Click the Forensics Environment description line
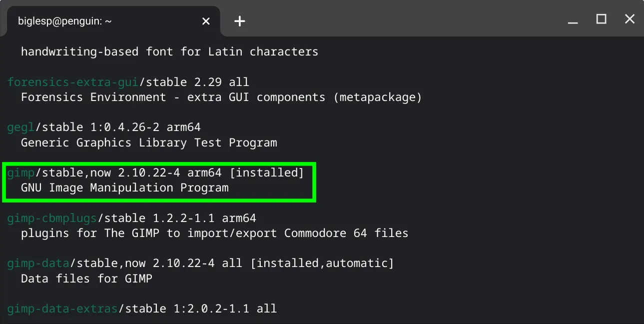644x324 pixels. [x=221, y=97]
